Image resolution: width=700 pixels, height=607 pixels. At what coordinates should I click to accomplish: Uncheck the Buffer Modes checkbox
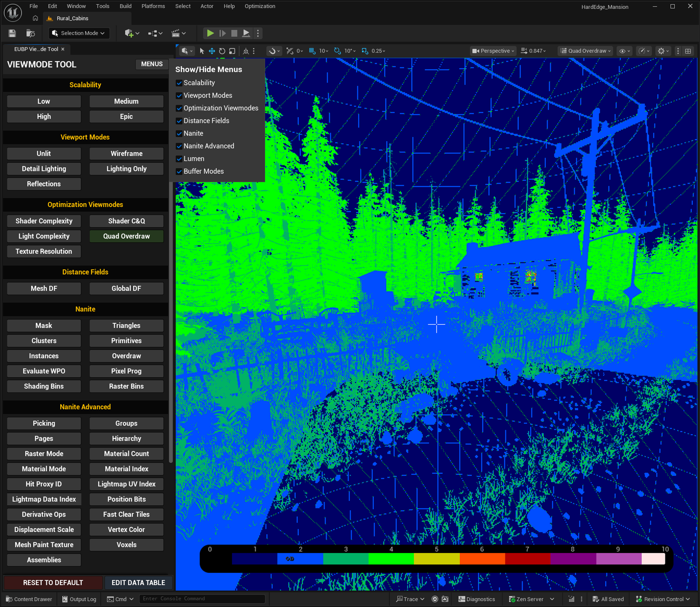179,172
